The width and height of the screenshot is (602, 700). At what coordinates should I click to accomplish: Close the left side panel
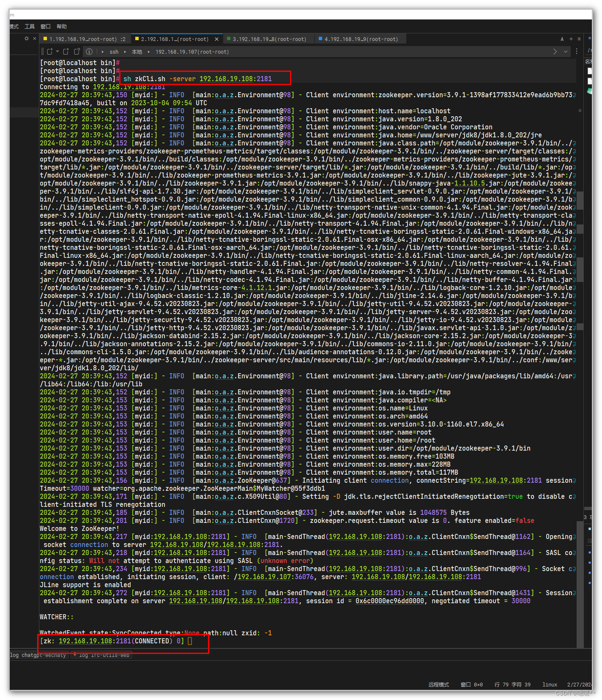pos(35,38)
